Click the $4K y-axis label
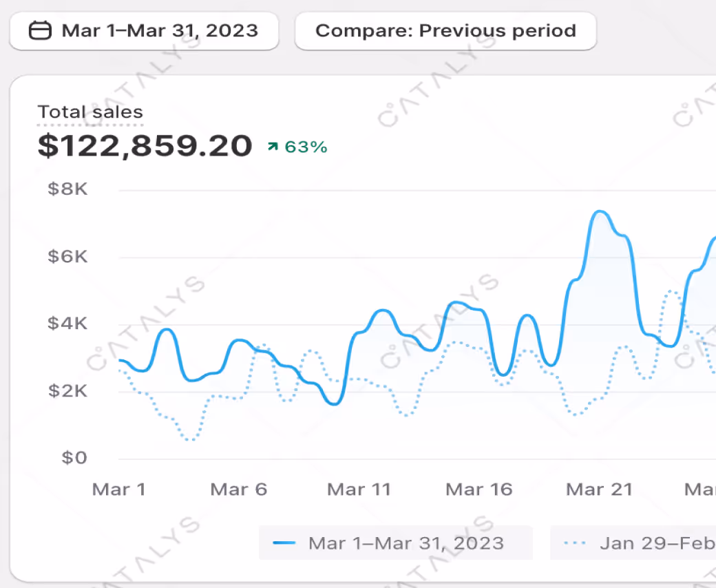716x588 pixels. [x=67, y=323]
